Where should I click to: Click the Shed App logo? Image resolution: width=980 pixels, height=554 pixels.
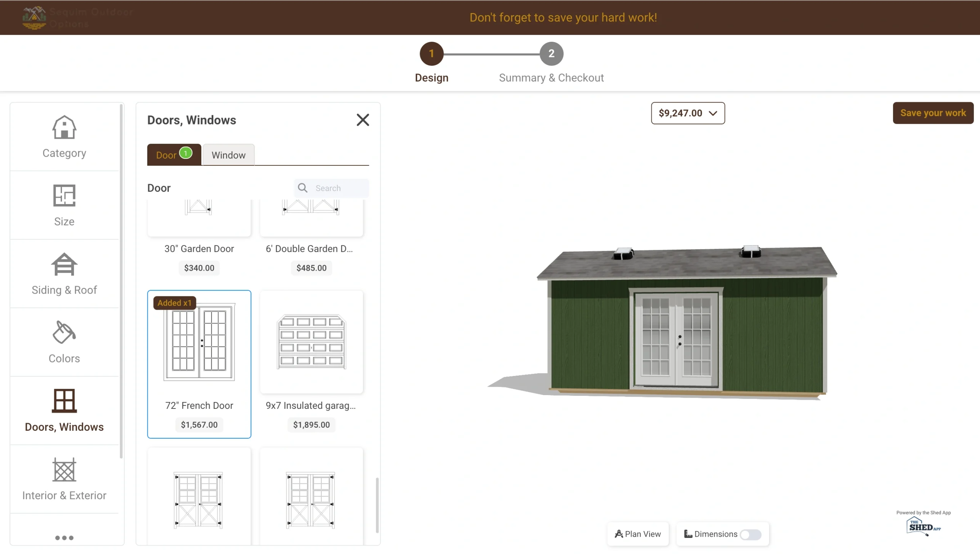(x=923, y=526)
